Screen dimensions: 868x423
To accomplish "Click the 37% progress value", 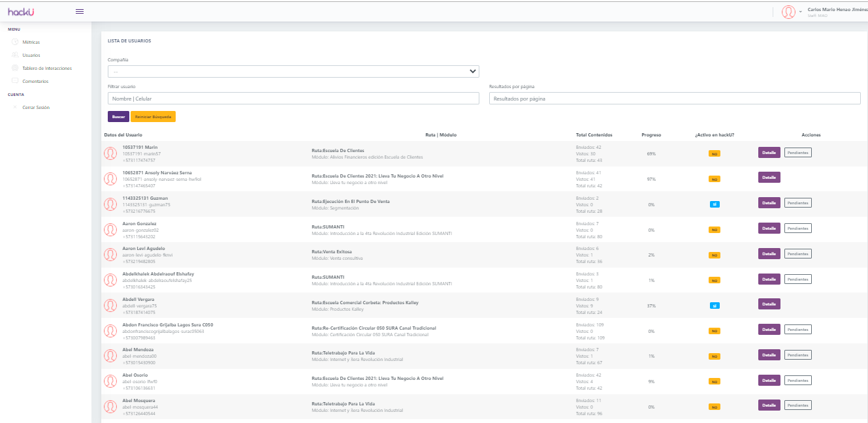I will [651, 305].
